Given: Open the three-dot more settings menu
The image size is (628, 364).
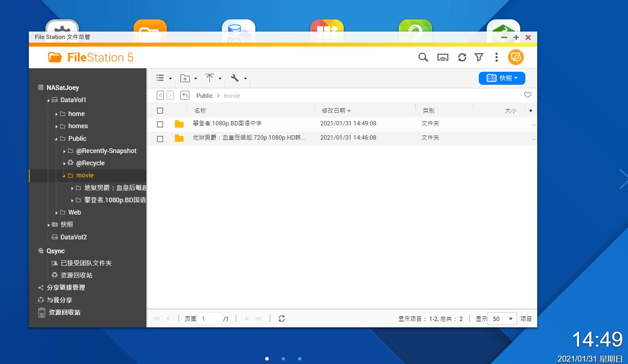Looking at the screenshot, I should [x=496, y=58].
